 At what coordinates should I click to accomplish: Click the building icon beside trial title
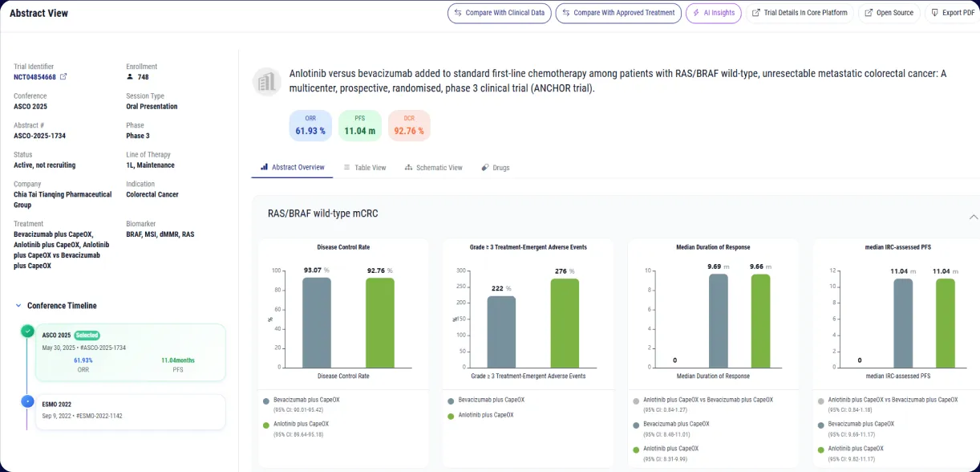(266, 81)
